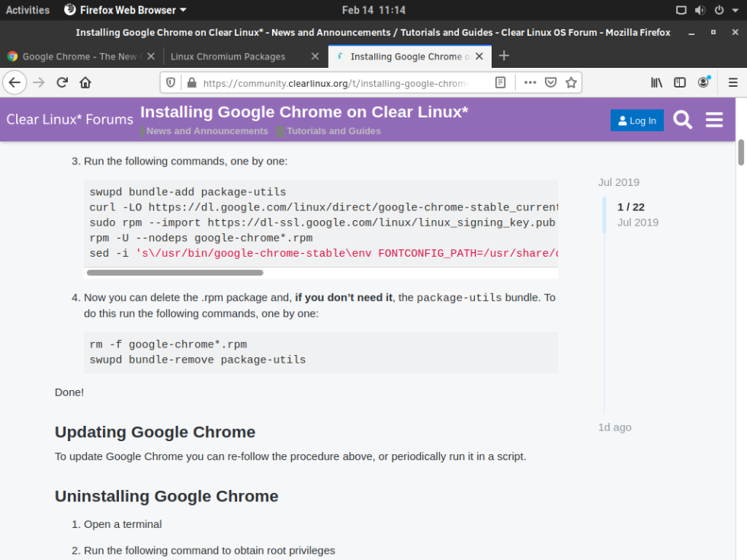Go to the Firefox home page
Viewport: 747px width, 560px height.
[x=85, y=82]
